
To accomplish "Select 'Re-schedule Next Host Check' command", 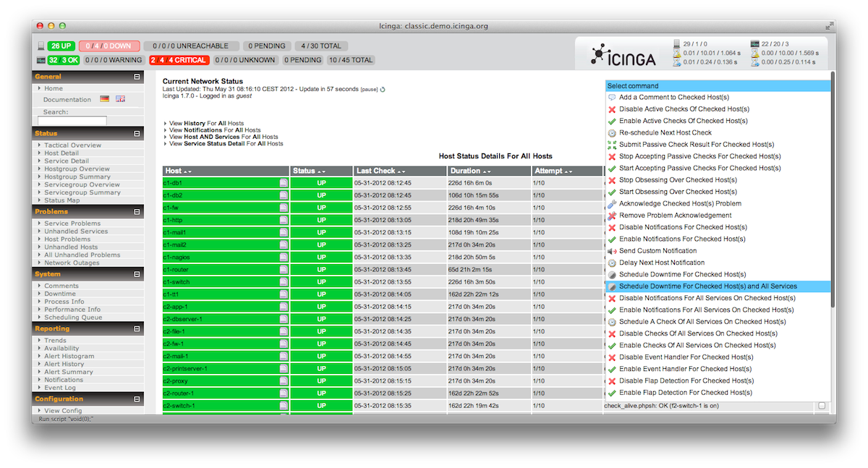I will (665, 133).
